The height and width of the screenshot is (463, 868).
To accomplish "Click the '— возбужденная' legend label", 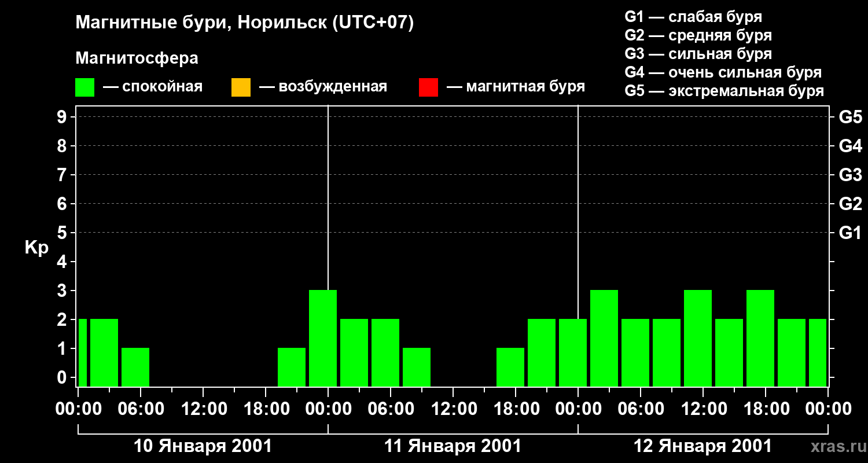I will click(x=323, y=87).
